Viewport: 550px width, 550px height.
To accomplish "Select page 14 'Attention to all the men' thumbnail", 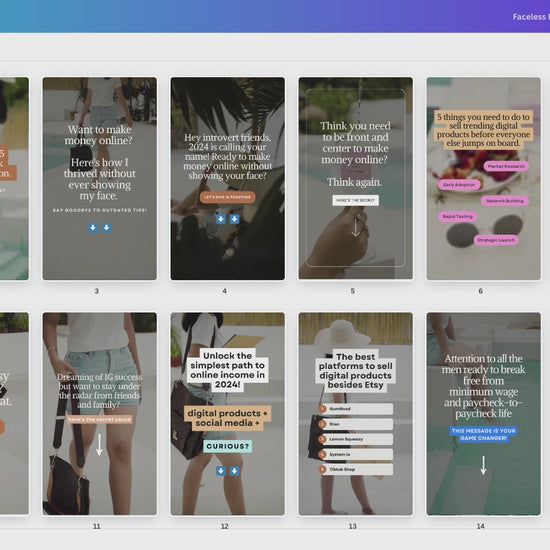I will (x=484, y=414).
